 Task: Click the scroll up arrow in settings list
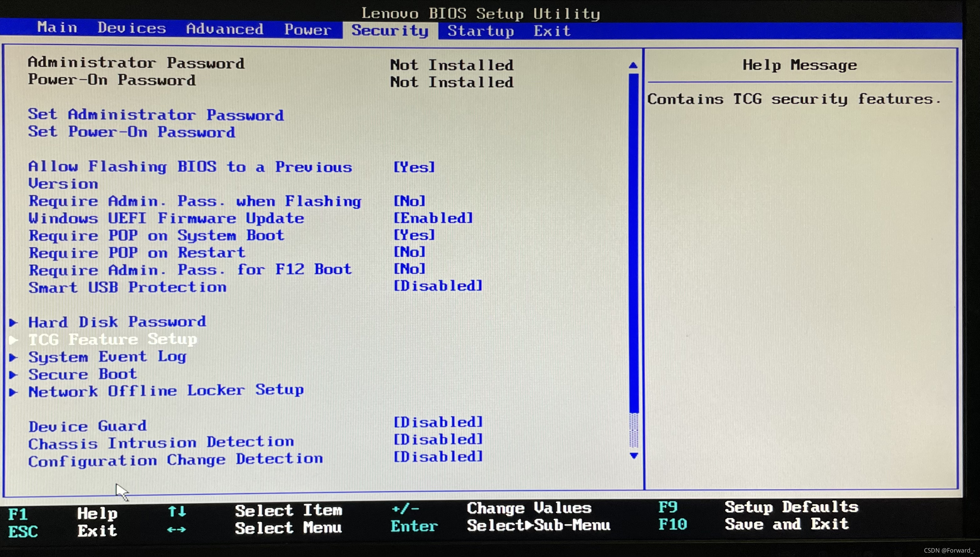click(x=633, y=65)
